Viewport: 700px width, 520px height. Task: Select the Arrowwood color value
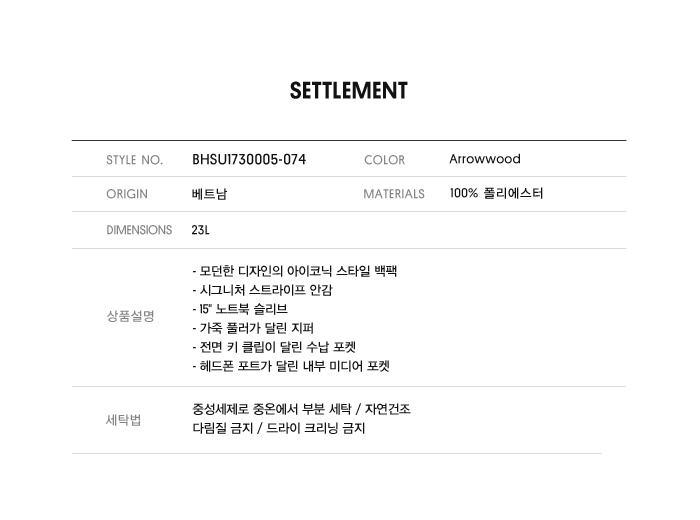coord(485,159)
